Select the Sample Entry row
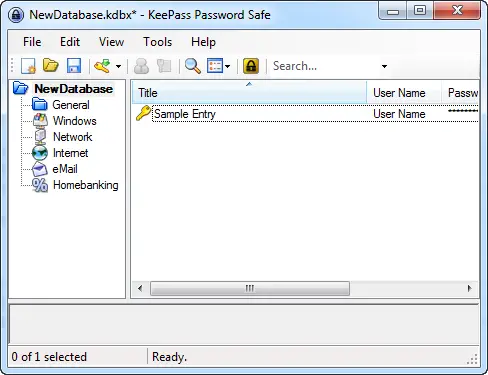 coord(307,114)
